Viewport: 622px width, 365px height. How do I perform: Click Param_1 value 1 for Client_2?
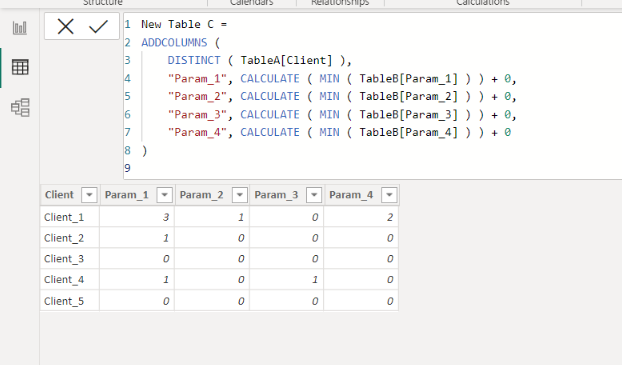137,238
